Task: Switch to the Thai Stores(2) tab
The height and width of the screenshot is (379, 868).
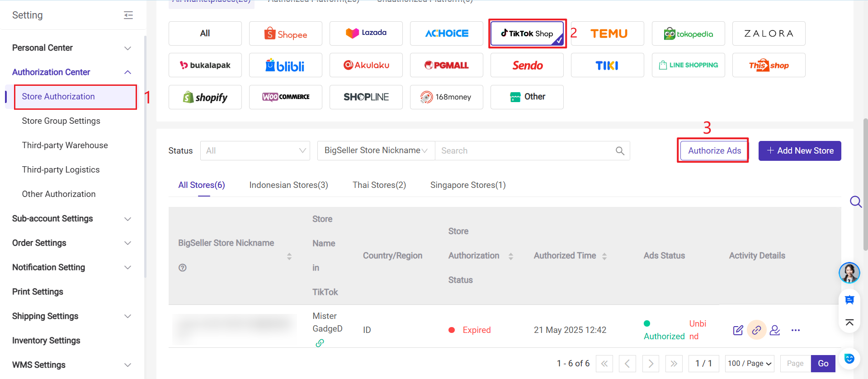Action: click(x=379, y=185)
